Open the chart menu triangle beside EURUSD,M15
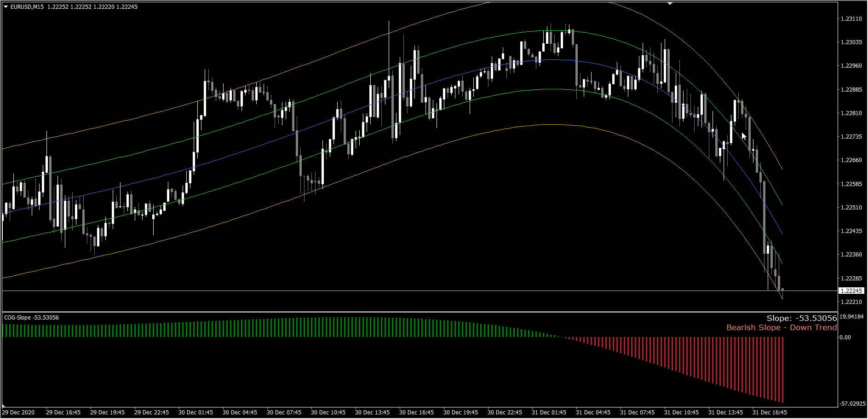Screen dimensions: 868x419 (x=6, y=7)
